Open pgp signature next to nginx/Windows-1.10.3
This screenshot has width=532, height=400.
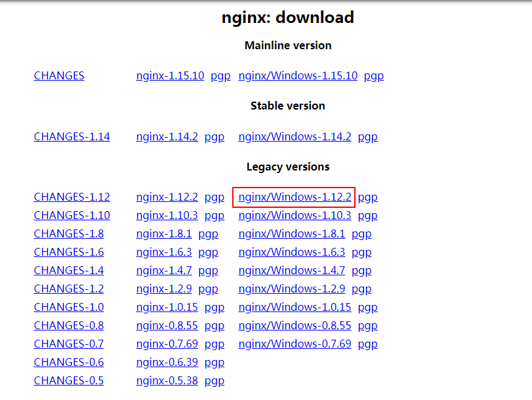(368, 216)
